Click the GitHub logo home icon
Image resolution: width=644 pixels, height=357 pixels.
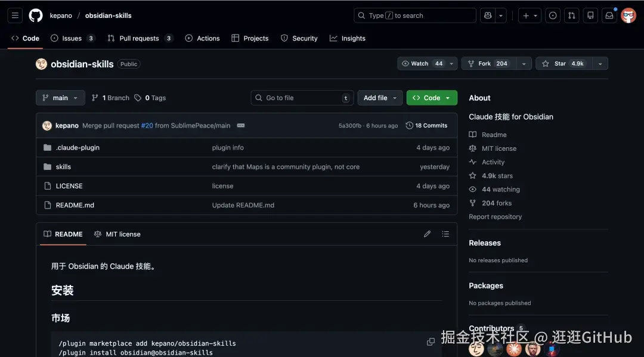[x=36, y=15]
